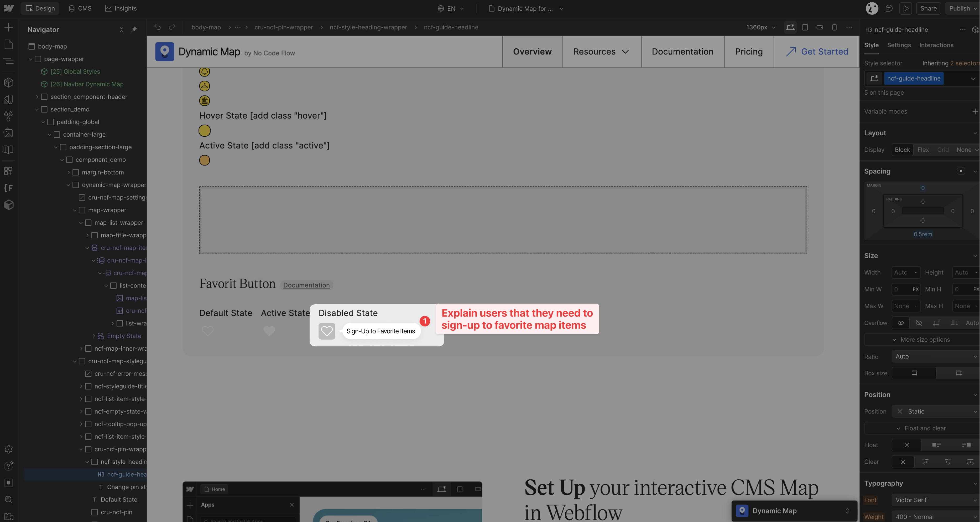Image resolution: width=980 pixels, height=522 pixels.
Task: Open canvas settings three-dot menu
Action: [849, 27]
